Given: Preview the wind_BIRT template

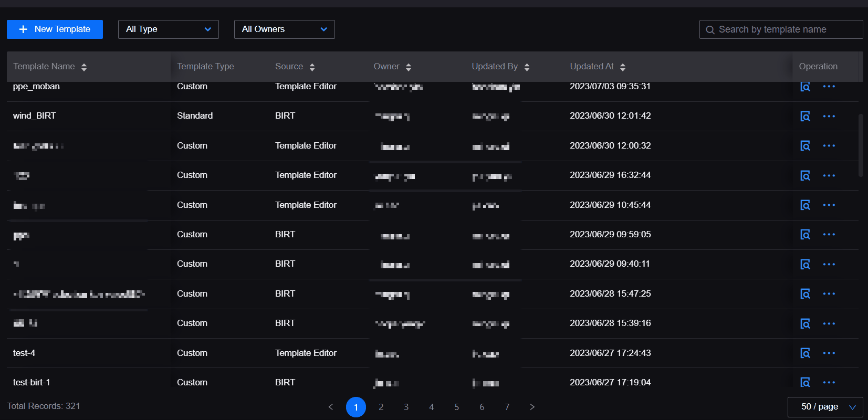Looking at the screenshot, I should [804, 116].
